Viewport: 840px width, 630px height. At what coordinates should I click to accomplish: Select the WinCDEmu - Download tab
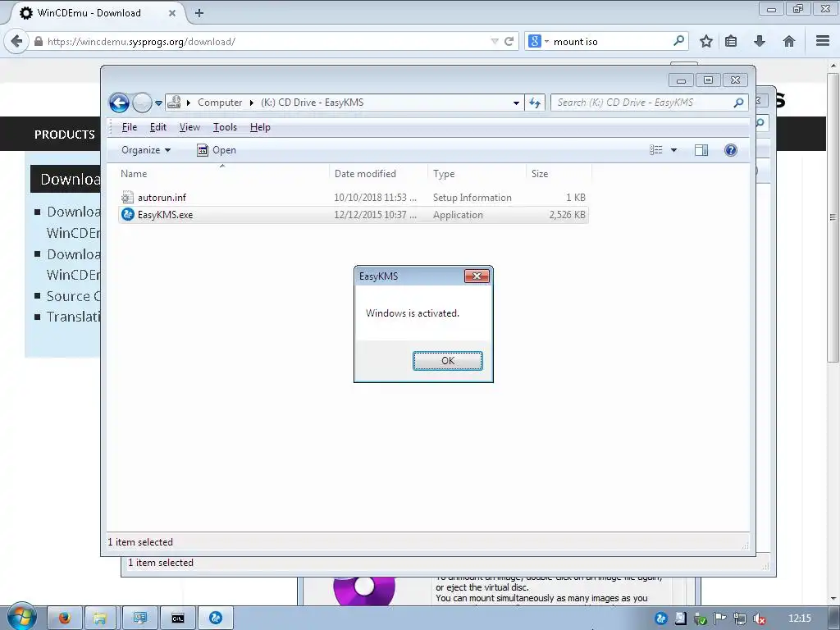pos(97,13)
